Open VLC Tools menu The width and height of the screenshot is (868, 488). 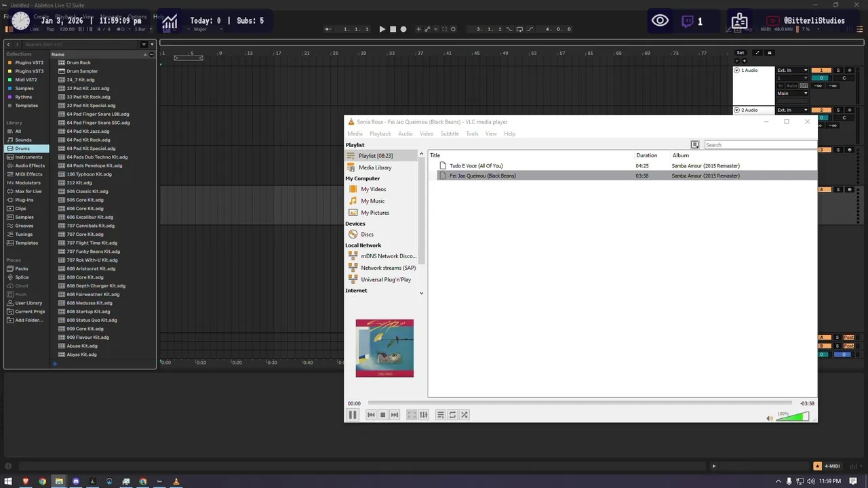pos(472,134)
